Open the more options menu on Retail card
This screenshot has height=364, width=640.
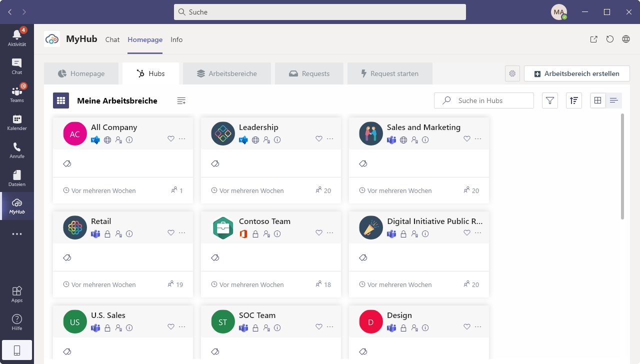[182, 233]
